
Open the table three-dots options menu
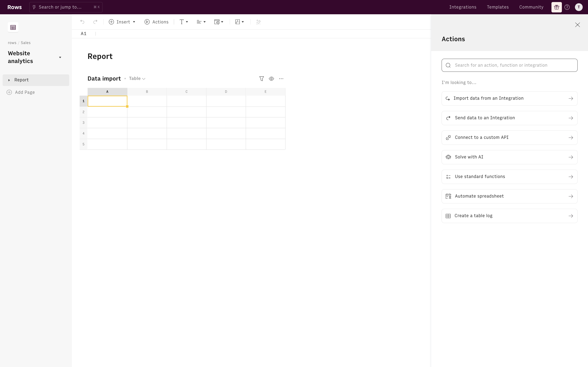tap(281, 79)
